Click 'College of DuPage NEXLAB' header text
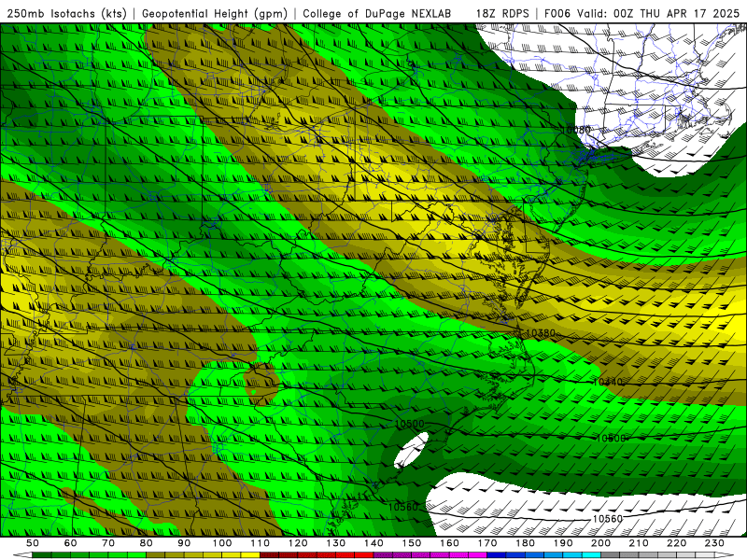Image resolution: width=747 pixels, height=560 pixels. coord(376,13)
